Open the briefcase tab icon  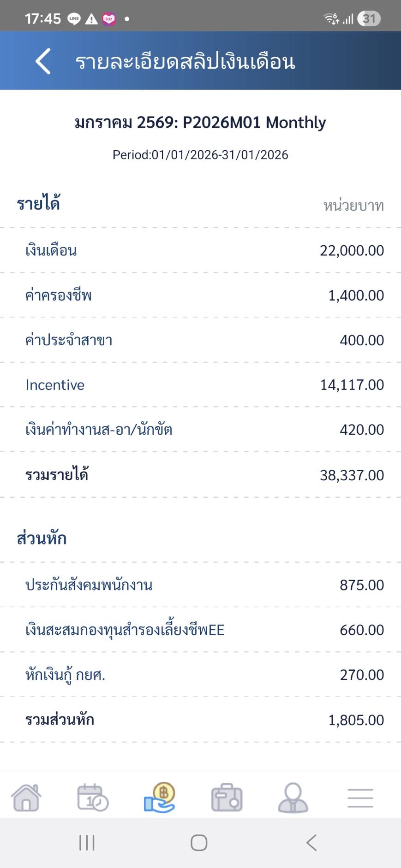click(x=227, y=798)
